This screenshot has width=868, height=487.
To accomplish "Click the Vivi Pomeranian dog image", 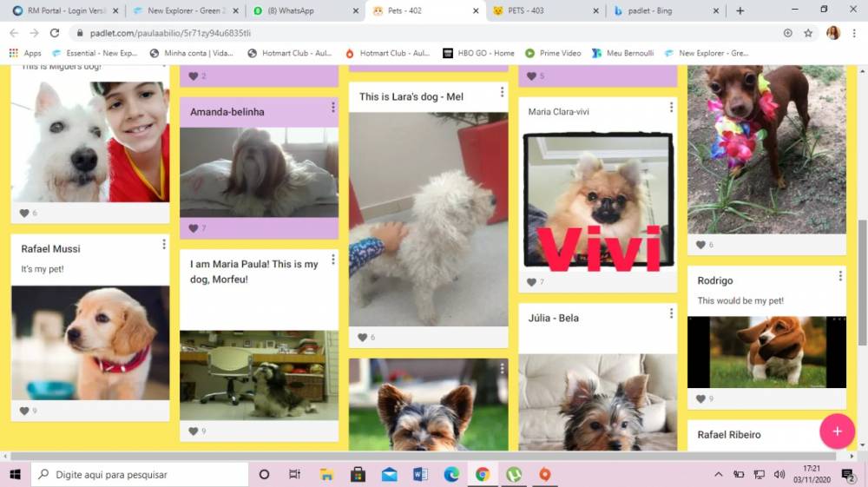I will pyautogui.click(x=598, y=201).
